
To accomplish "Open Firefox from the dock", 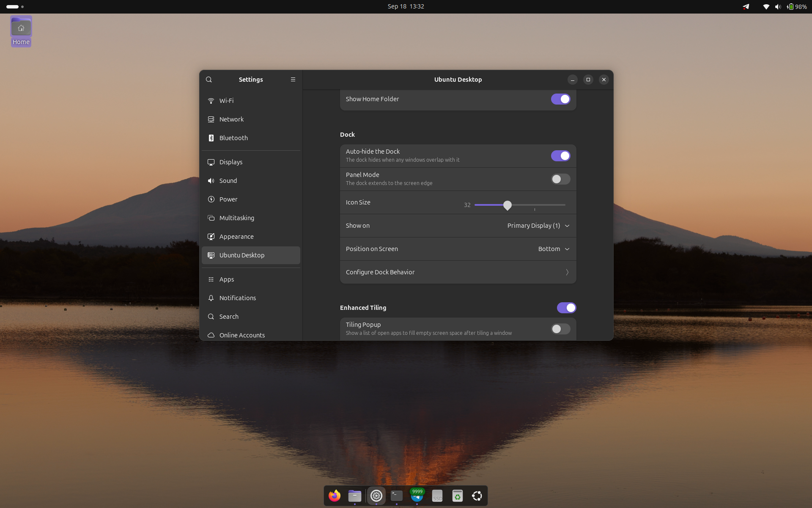I will (x=335, y=496).
